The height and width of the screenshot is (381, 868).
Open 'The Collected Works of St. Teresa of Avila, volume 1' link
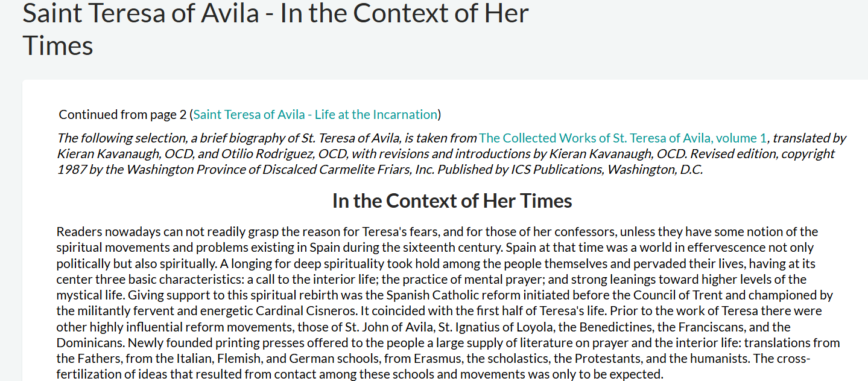[x=623, y=138]
